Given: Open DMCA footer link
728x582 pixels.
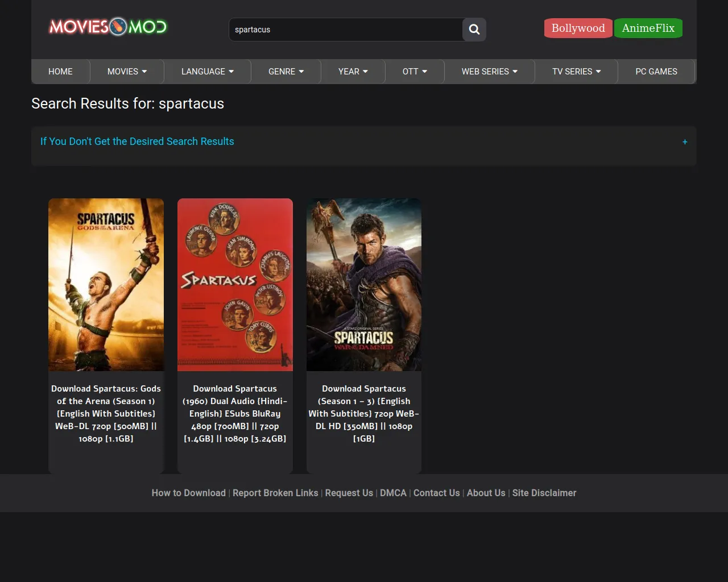Looking at the screenshot, I should click(x=393, y=493).
